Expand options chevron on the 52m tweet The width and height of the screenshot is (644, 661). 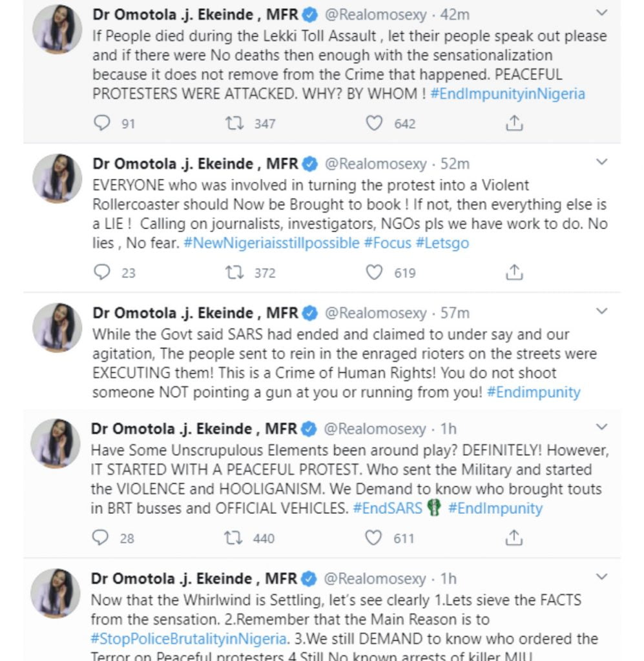coord(601,162)
